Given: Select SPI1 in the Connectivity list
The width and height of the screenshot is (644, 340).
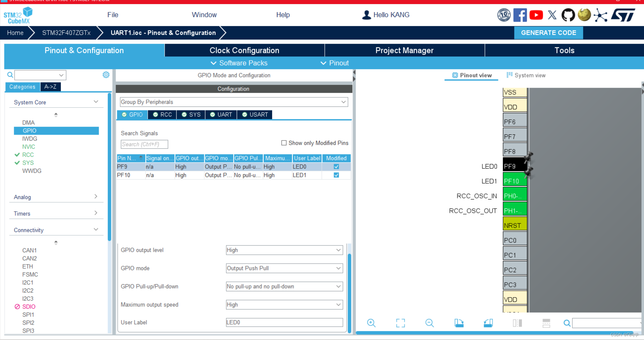Looking at the screenshot, I should pyautogui.click(x=28, y=315).
